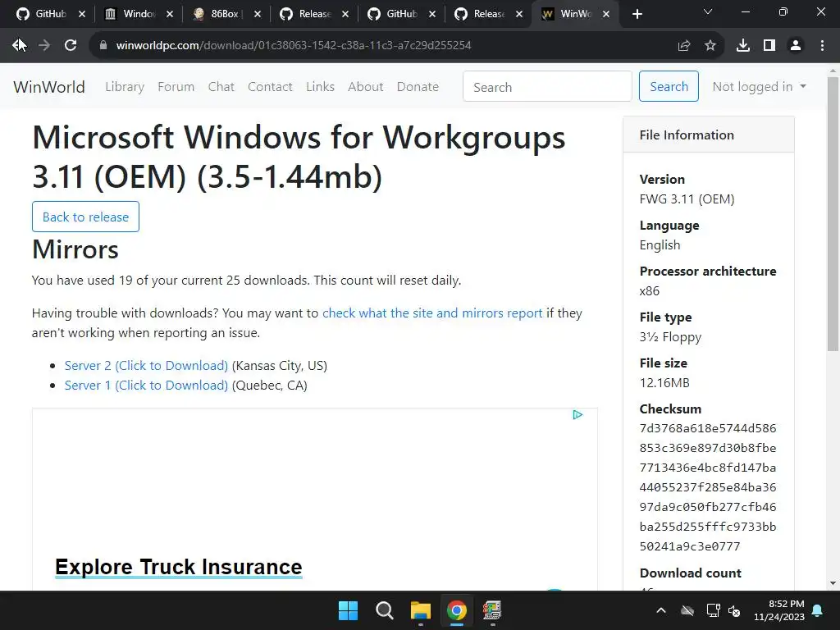Click the OneDrive cloud tray icon
Screen dimensions: 840x630
pos(687,610)
